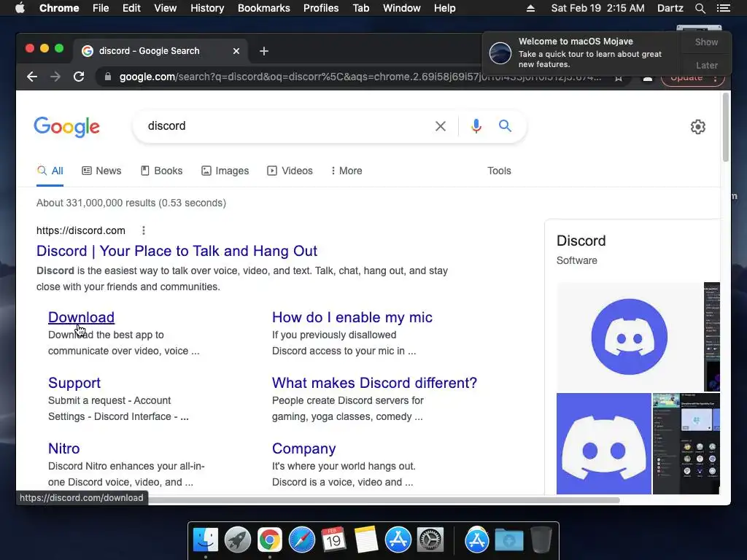Open the Company sitelink
747x560 pixels.
click(304, 448)
